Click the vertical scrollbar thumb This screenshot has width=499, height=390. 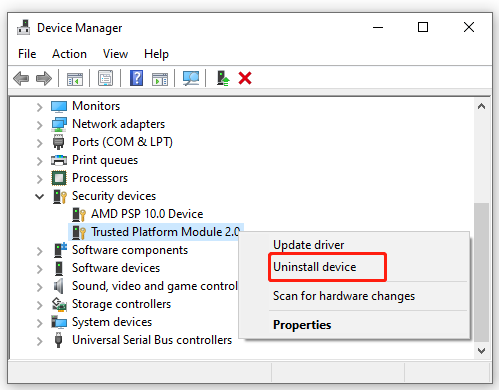[481, 272]
